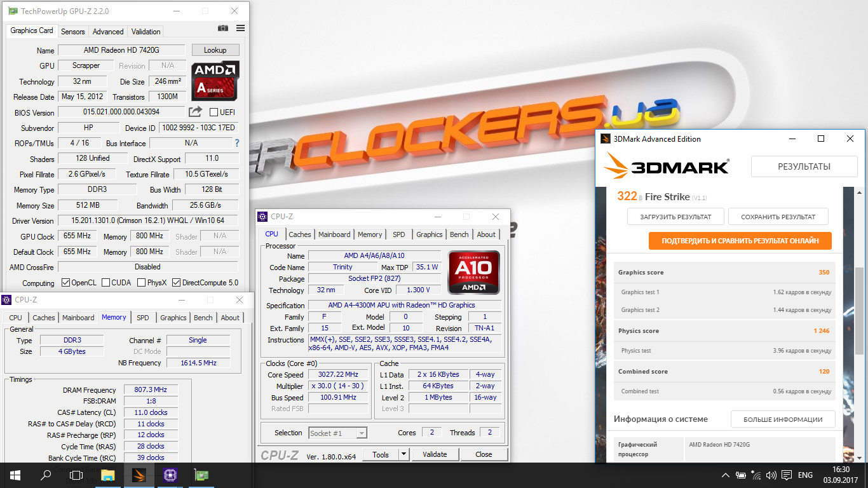The image size is (868, 488).
Task: Open the action center notification icon
Action: [787, 475]
